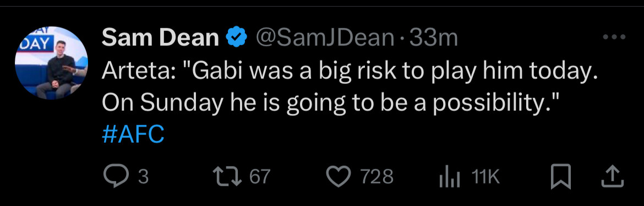
Task: Like the tweet with the heart icon
Action: pyautogui.click(x=339, y=177)
